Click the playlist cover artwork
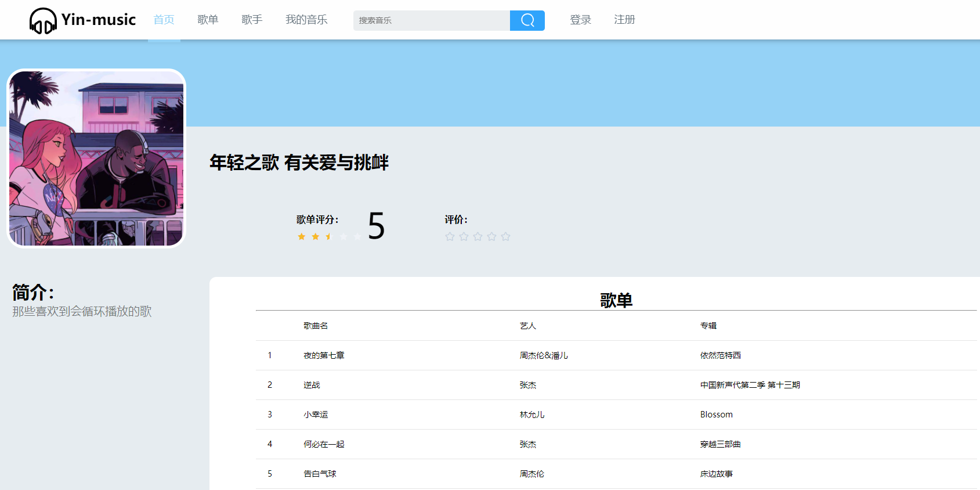The width and height of the screenshot is (980, 490). 96,158
